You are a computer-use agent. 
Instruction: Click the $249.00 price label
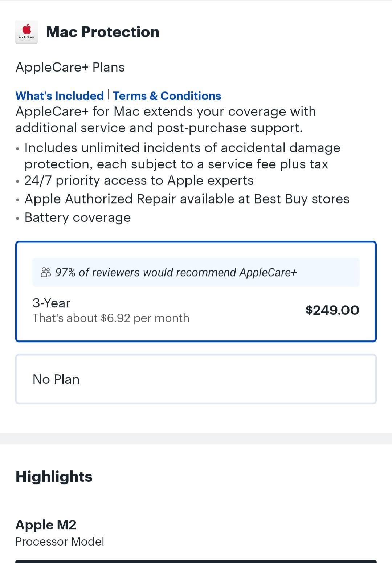[x=332, y=310]
